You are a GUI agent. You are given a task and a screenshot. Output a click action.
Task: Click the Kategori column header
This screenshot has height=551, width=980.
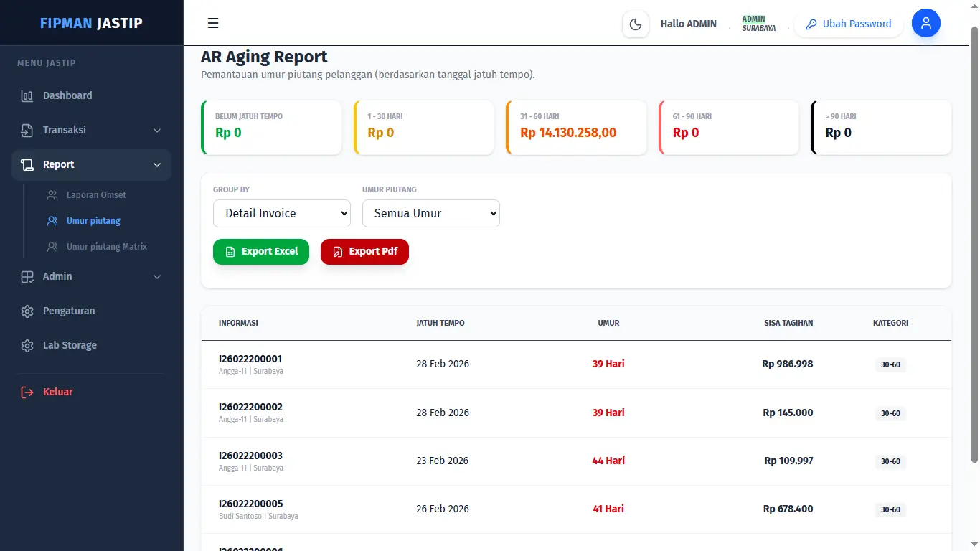click(890, 323)
